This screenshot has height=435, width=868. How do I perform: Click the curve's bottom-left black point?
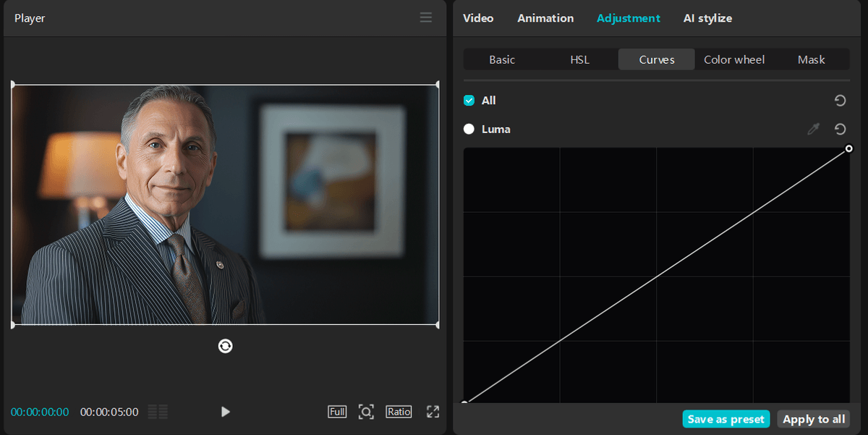click(464, 402)
